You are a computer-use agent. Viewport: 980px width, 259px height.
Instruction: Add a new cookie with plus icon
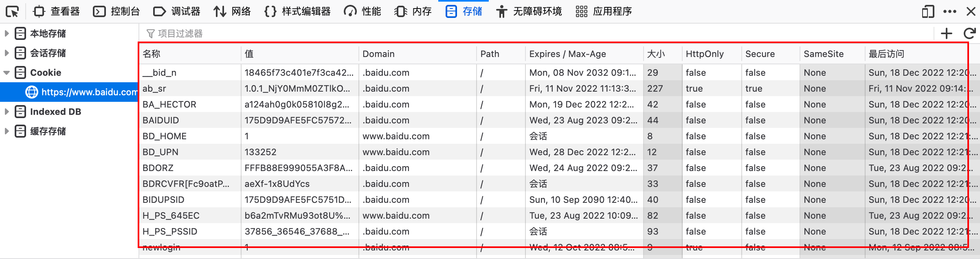click(947, 33)
